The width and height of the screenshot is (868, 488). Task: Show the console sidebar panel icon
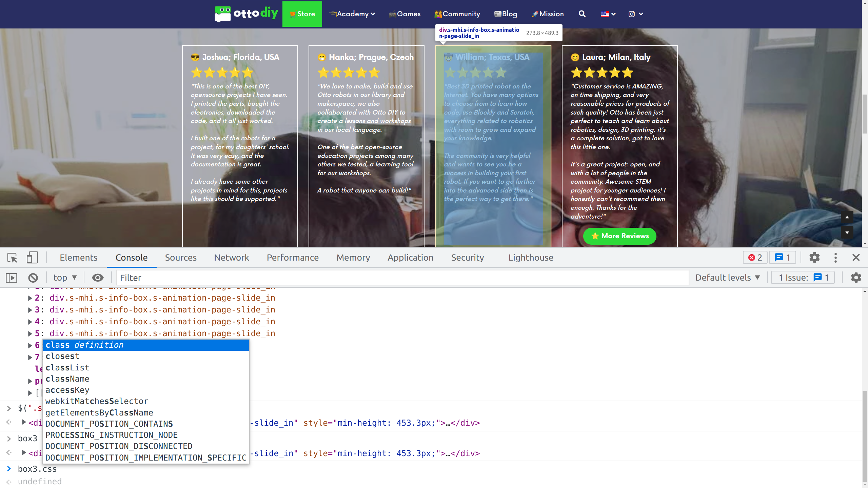tap(12, 278)
